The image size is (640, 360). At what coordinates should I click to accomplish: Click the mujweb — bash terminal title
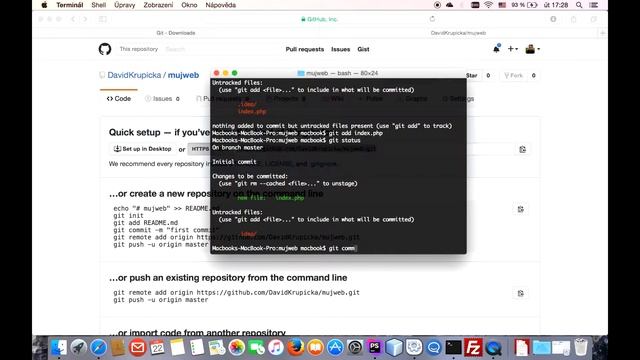(338, 73)
